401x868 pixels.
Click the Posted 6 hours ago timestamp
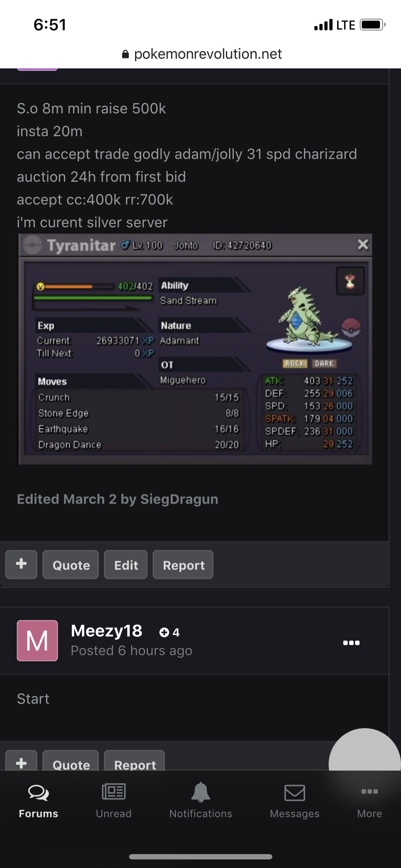tap(132, 651)
